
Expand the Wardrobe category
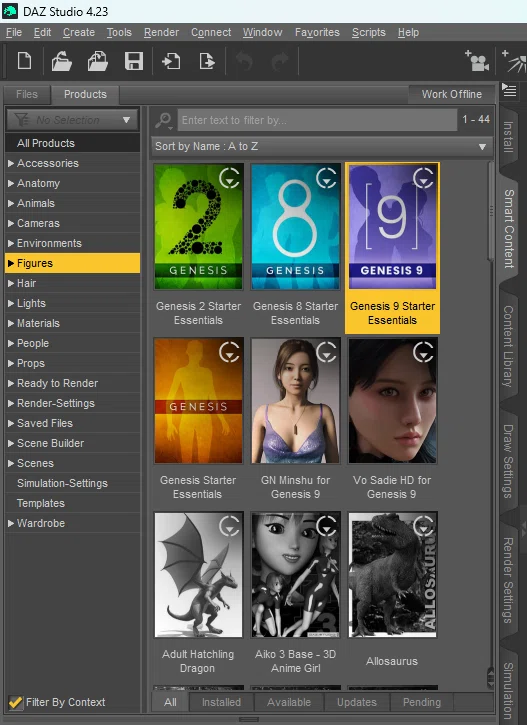point(11,523)
